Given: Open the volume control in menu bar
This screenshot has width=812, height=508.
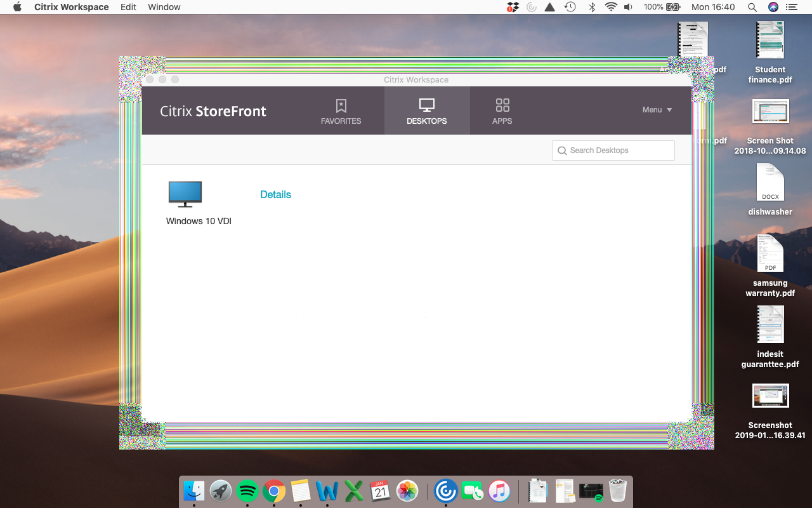Looking at the screenshot, I should 628,7.
